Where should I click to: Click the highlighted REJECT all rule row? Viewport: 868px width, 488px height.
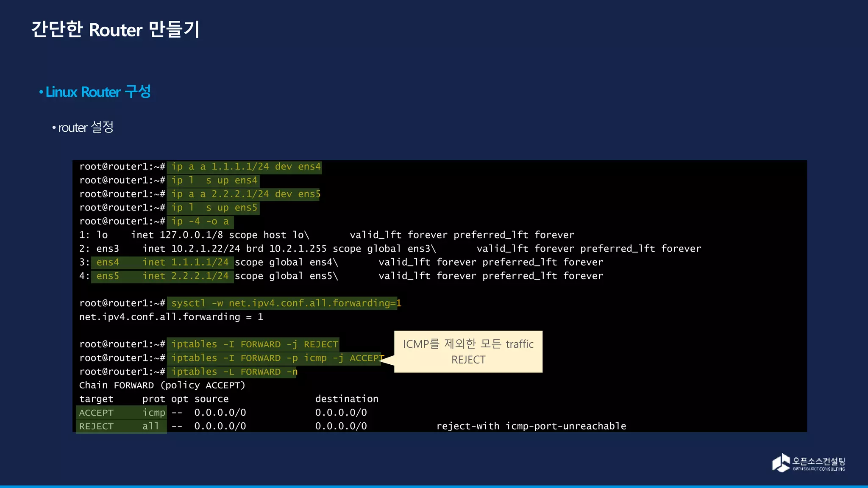pyautogui.click(x=122, y=426)
